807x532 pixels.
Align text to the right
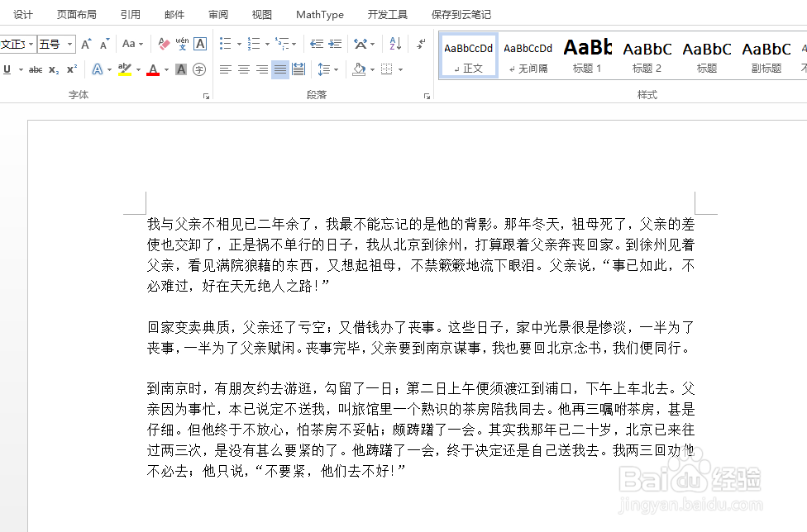(x=262, y=69)
